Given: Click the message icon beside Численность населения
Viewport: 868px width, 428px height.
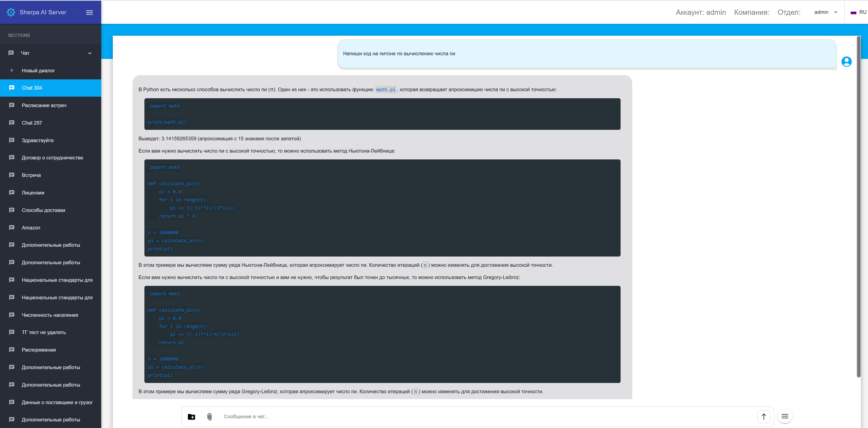Looking at the screenshot, I should [11, 315].
